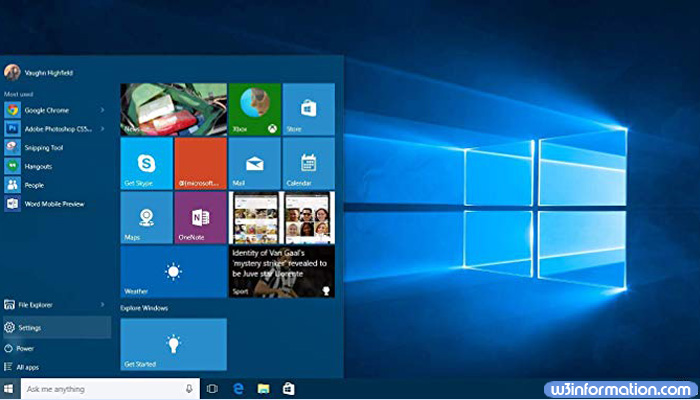The image size is (700, 400).
Task: Expand Adobe Photoshop jump list arrow
Action: click(x=102, y=129)
